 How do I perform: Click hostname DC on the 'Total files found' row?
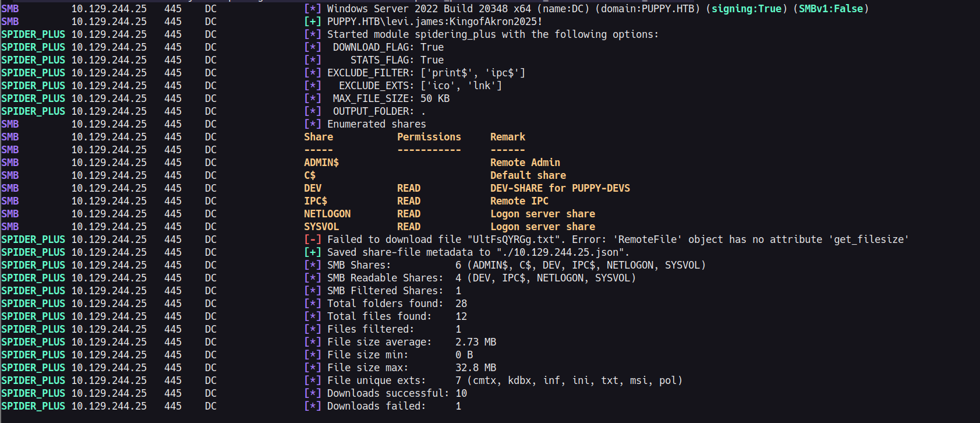[x=211, y=316]
